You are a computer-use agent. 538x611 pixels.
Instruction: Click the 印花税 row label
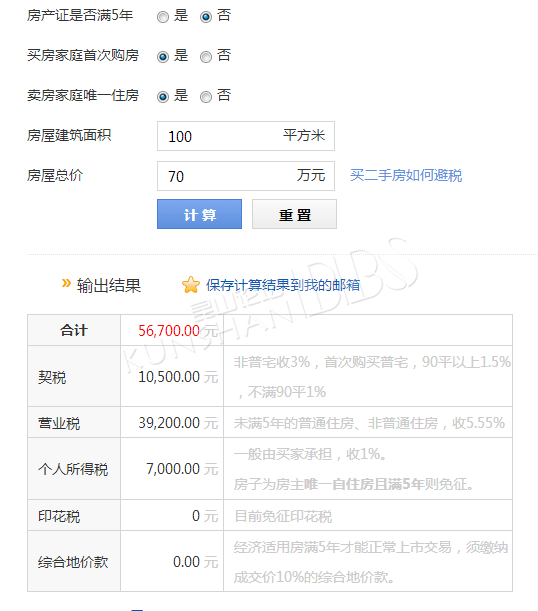(59, 516)
